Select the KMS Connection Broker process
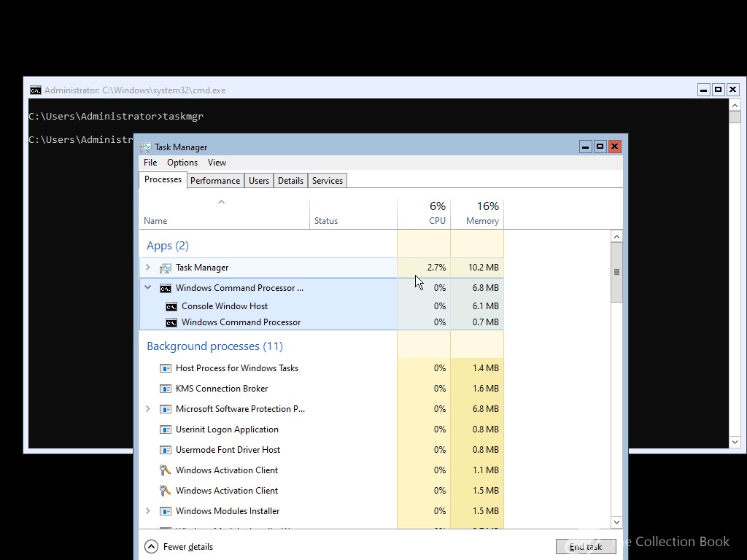747x560 pixels. [322, 389]
